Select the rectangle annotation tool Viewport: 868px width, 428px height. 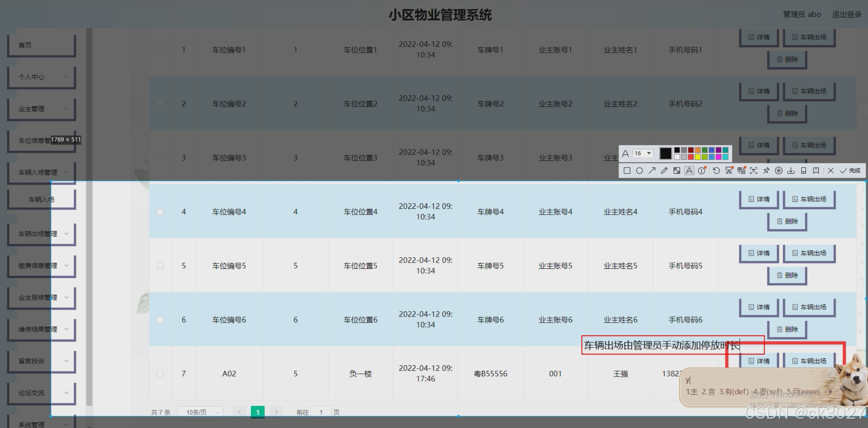tap(627, 171)
